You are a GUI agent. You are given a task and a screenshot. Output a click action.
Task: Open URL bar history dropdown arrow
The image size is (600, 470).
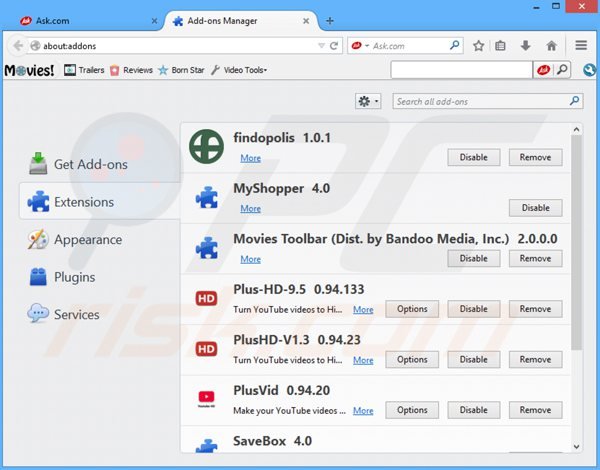[x=321, y=46]
